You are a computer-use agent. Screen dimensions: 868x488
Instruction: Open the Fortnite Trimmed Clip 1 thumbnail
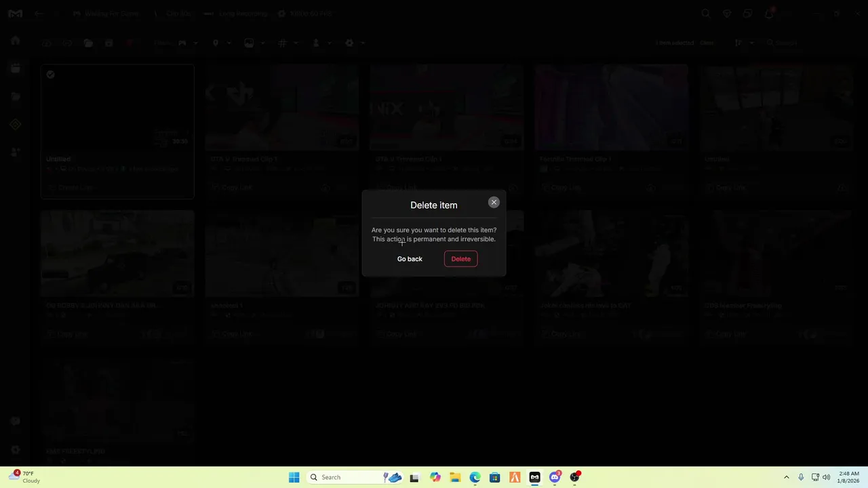611,107
